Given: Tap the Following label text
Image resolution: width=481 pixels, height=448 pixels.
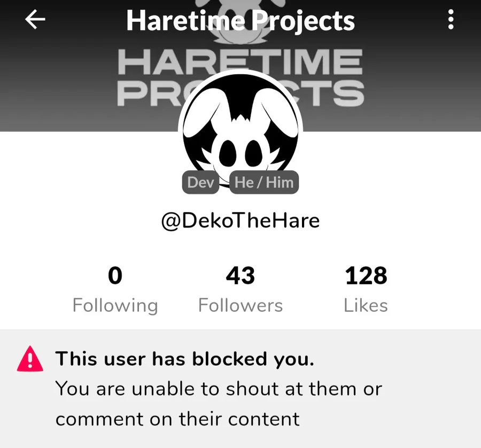Looking at the screenshot, I should 115,305.
